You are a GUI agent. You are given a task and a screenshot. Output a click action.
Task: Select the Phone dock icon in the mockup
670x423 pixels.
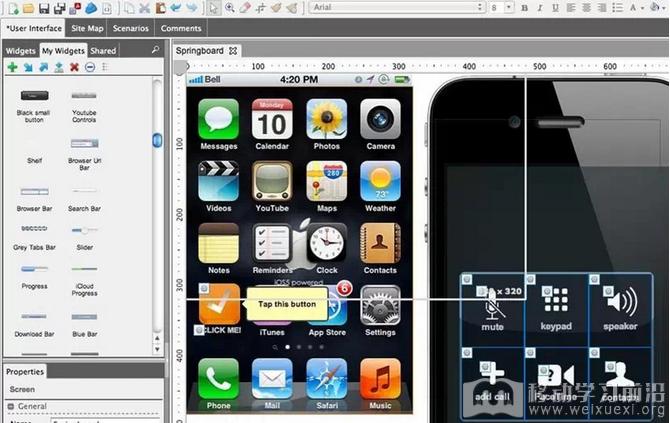pos(218,379)
